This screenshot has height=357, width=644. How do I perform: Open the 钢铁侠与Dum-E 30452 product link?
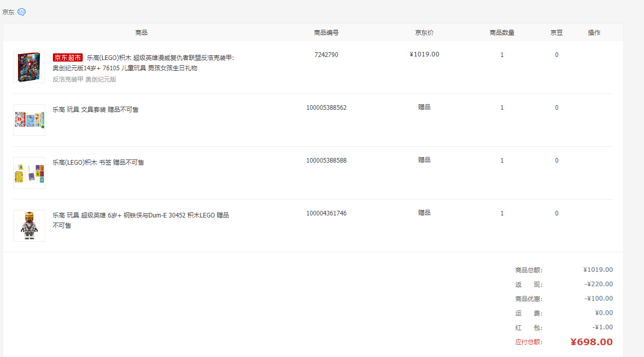(141, 220)
